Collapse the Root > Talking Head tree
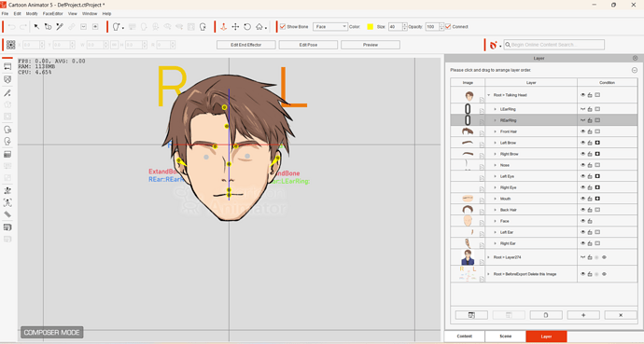 point(489,95)
